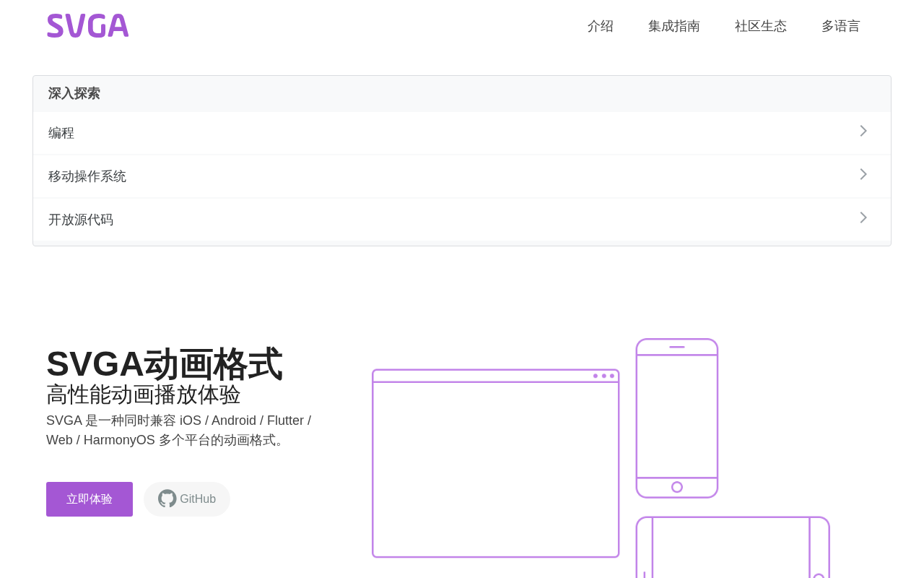
Task: Click the GitHub octocat icon
Action: (167, 499)
